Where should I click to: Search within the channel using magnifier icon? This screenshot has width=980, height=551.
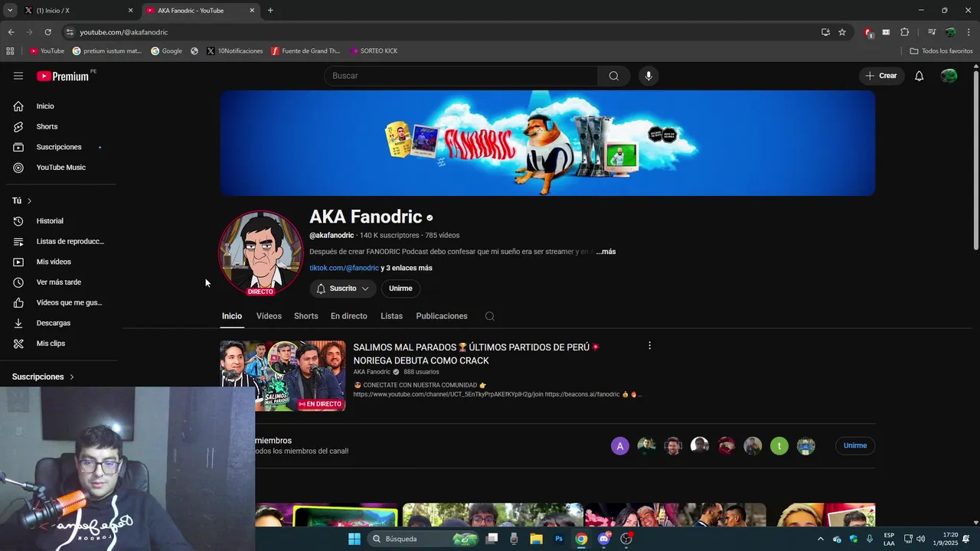490,316
